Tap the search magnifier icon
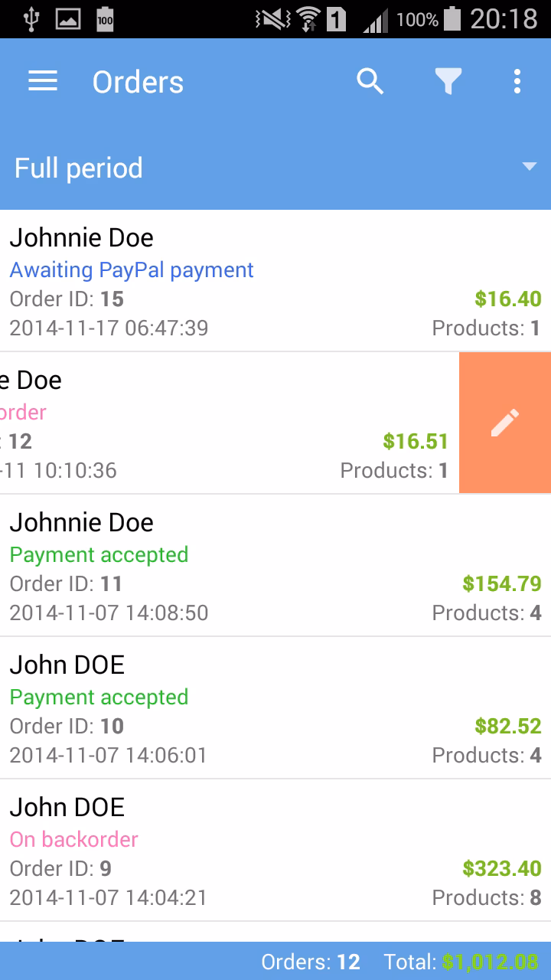This screenshot has height=980, width=551. pyautogui.click(x=370, y=81)
